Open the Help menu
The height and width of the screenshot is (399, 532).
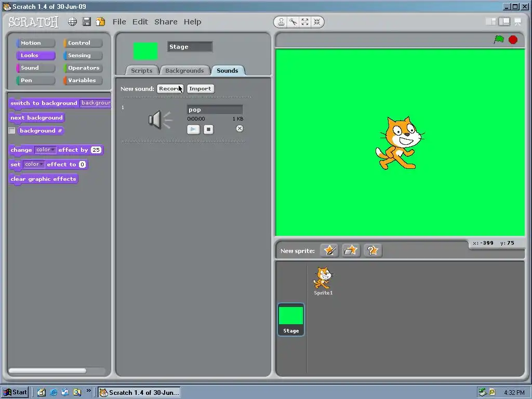pyautogui.click(x=192, y=22)
